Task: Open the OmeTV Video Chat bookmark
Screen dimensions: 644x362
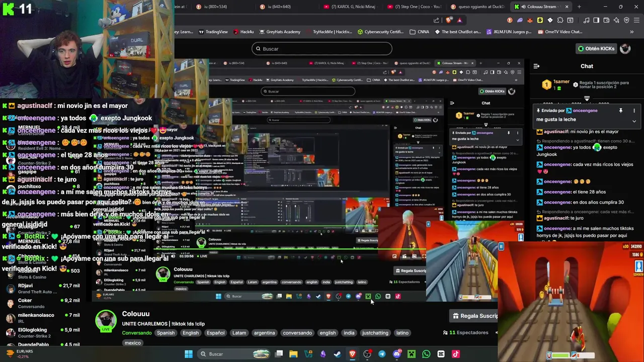Action: 559,32
